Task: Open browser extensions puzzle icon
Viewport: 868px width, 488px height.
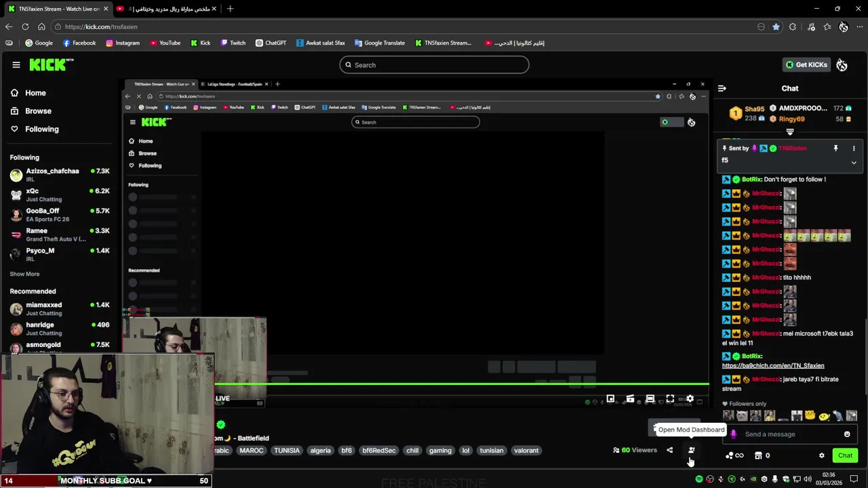Action: click(793, 26)
